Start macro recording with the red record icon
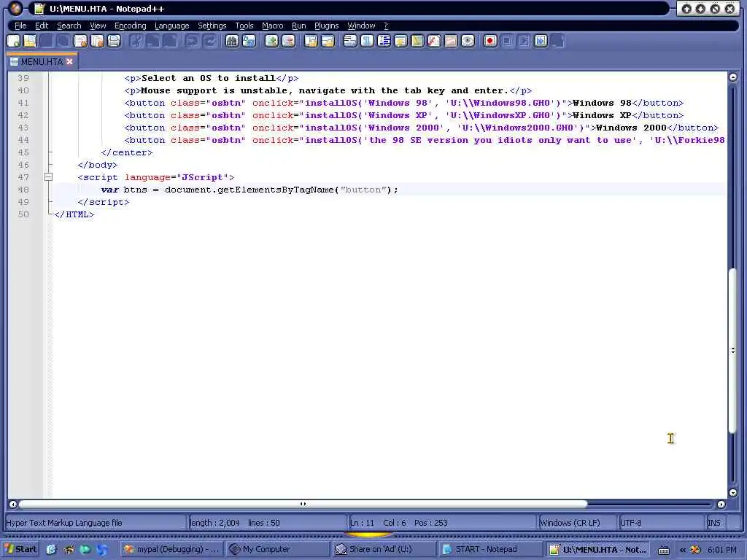The width and height of the screenshot is (747, 560). tap(490, 41)
